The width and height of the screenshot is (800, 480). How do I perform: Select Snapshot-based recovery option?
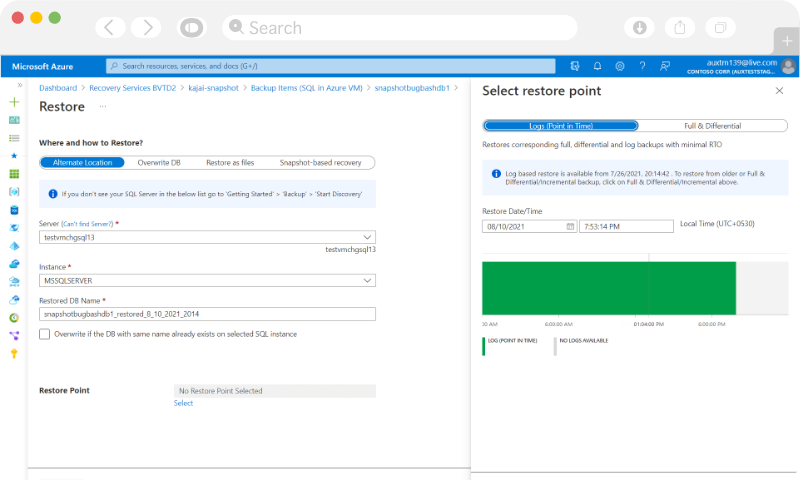coord(320,163)
